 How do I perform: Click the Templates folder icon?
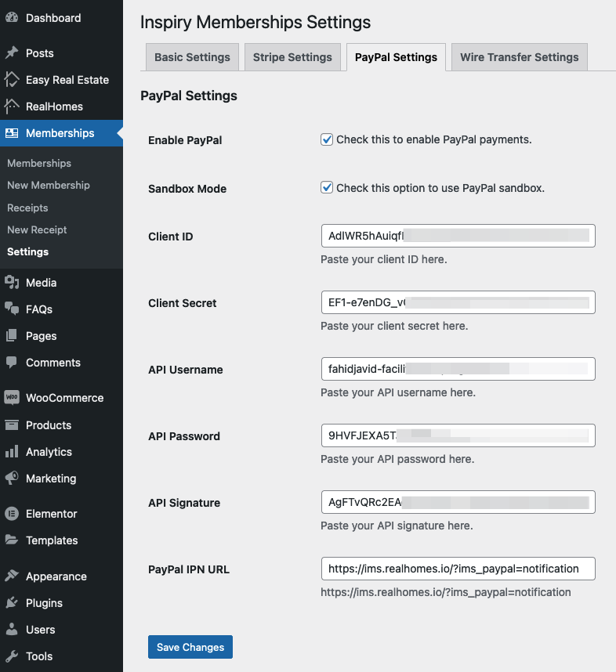[12, 540]
